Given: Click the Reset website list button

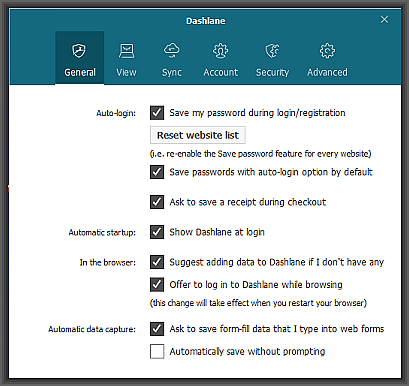Looking at the screenshot, I should click(x=198, y=135).
